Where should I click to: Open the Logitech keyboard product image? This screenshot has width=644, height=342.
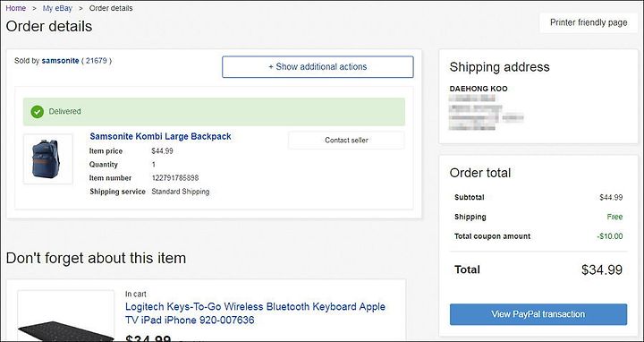point(65,316)
